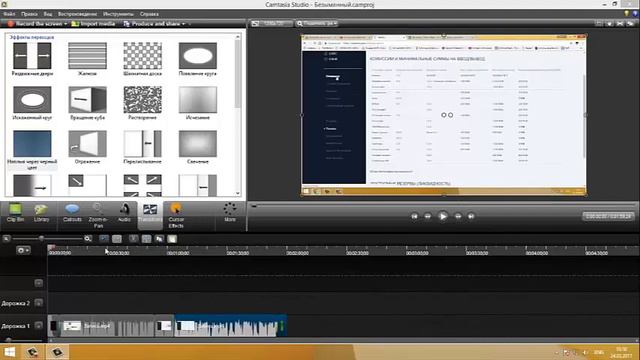Click the timeline zoom in magnifier icon
The height and width of the screenshot is (360, 640).
87,238
